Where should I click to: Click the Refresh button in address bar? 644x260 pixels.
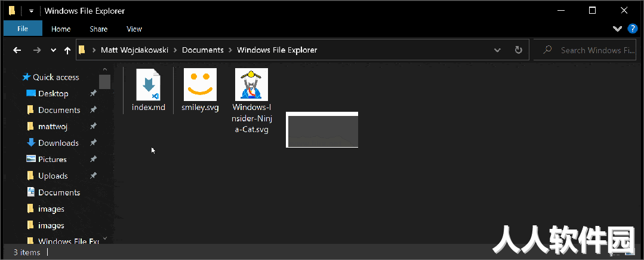(519, 50)
